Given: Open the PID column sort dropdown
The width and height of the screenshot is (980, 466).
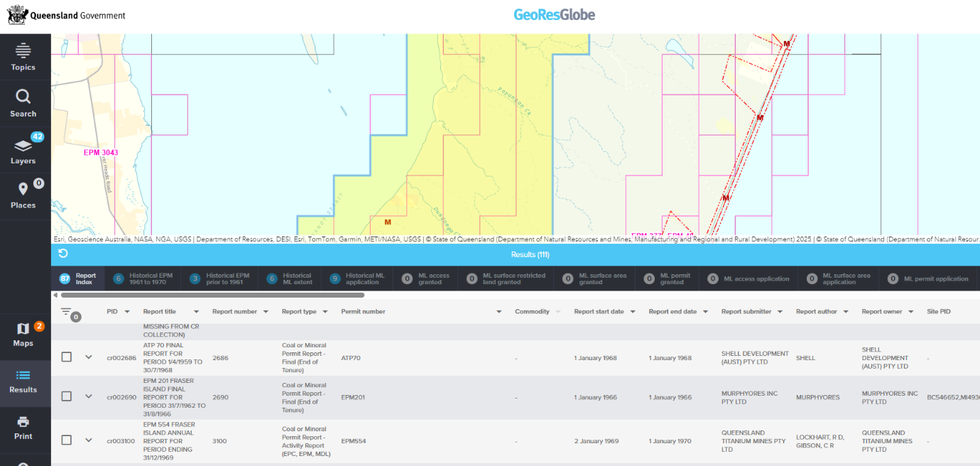Looking at the screenshot, I should 127,312.
